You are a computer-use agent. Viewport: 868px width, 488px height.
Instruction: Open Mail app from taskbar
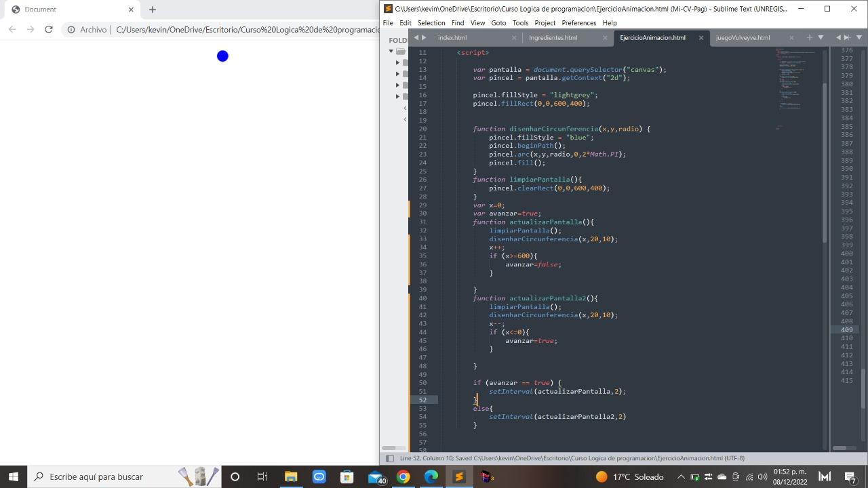pyautogui.click(x=375, y=476)
